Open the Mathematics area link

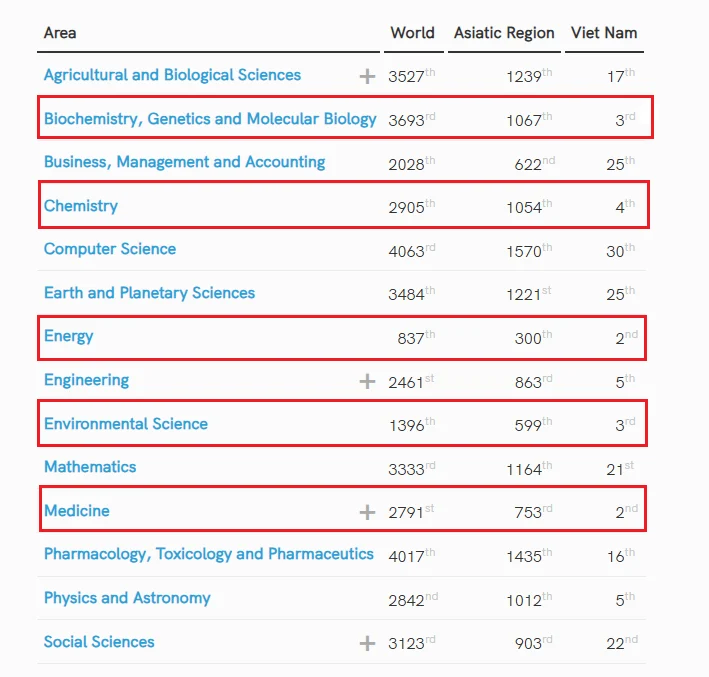[x=90, y=467]
